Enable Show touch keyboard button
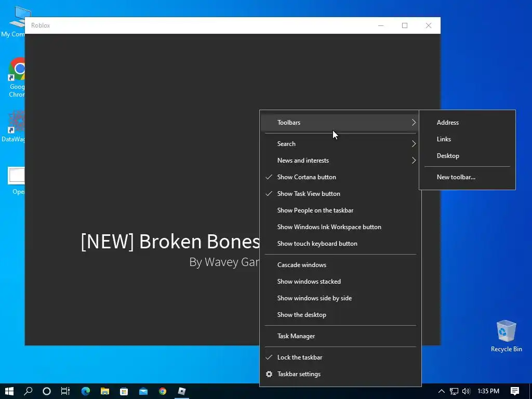This screenshot has width=532, height=399. point(340,244)
